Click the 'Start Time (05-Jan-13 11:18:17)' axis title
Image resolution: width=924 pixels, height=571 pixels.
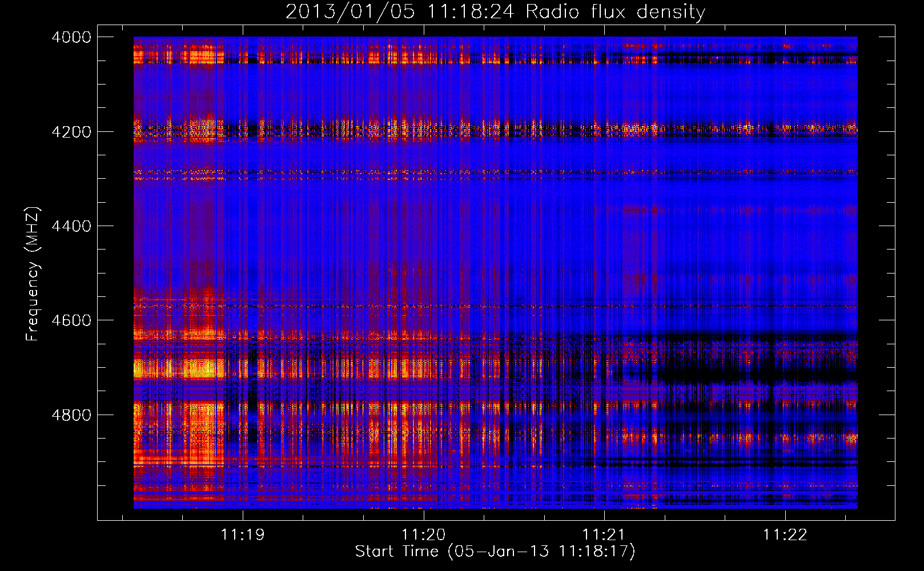tap(495, 552)
